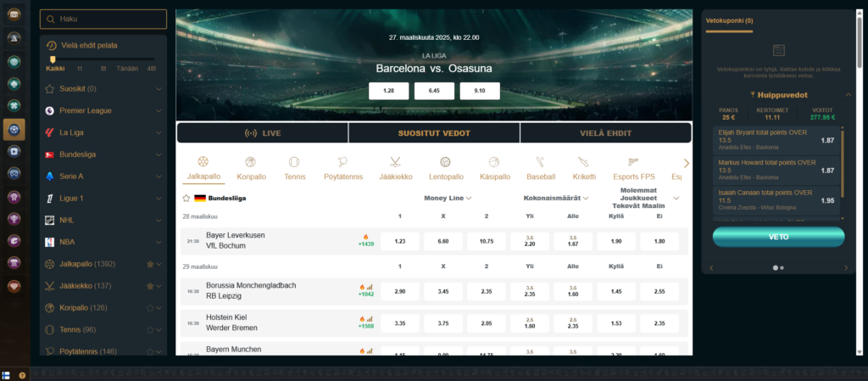This screenshot has width=868, height=381.
Task: Collapse the Huippuvedot section
Action: 848,94
